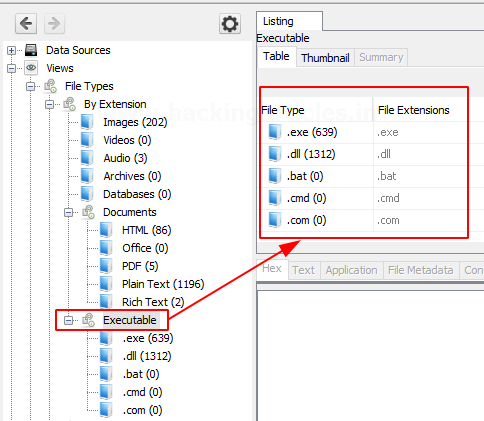Open the gear settings icon
The height and width of the screenshot is (421, 484).
click(230, 24)
